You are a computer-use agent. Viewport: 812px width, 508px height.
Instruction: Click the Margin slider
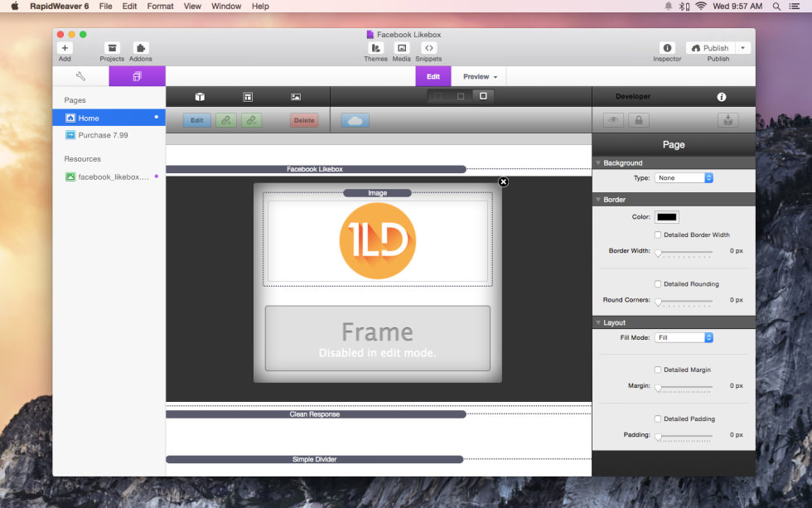tap(684, 387)
